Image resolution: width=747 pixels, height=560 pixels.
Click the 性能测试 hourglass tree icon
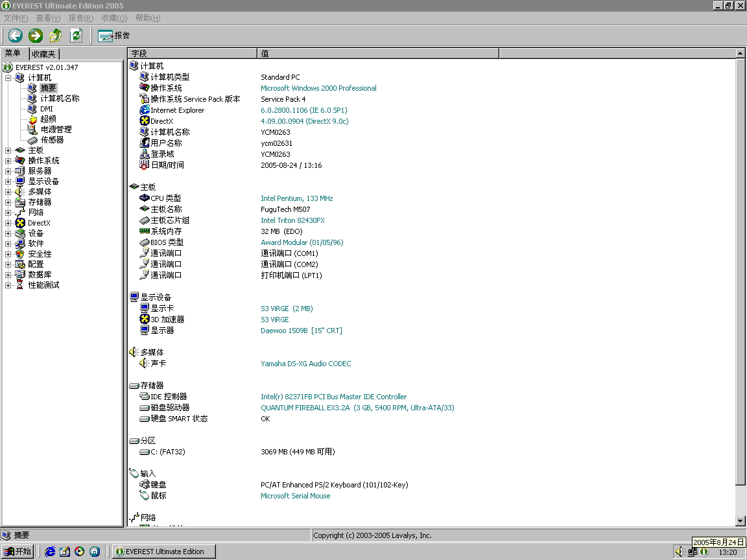(x=19, y=285)
